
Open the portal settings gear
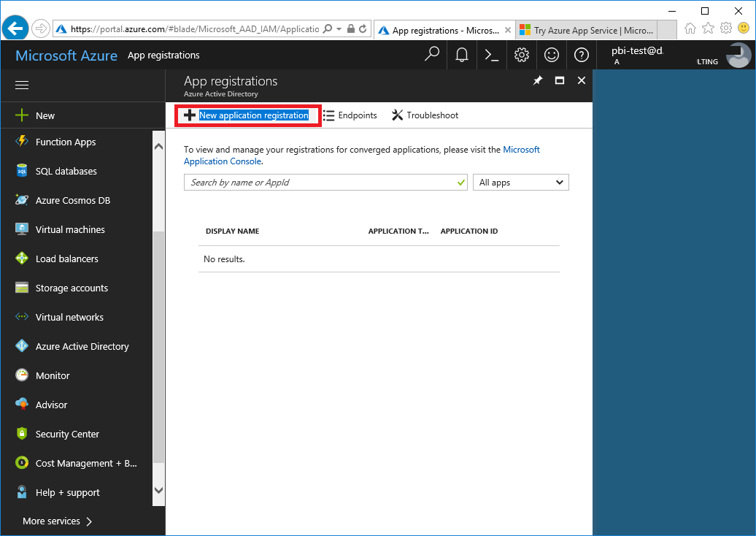click(x=521, y=55)
